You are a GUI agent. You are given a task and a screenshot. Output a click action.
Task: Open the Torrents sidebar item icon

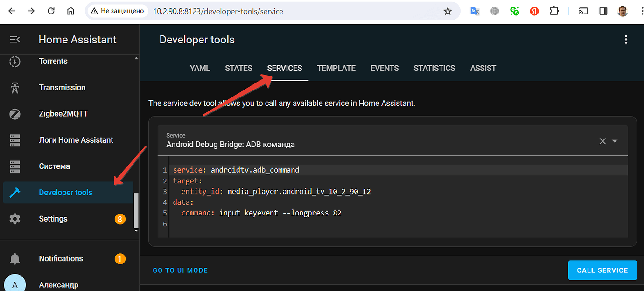(x=14, y=61)
